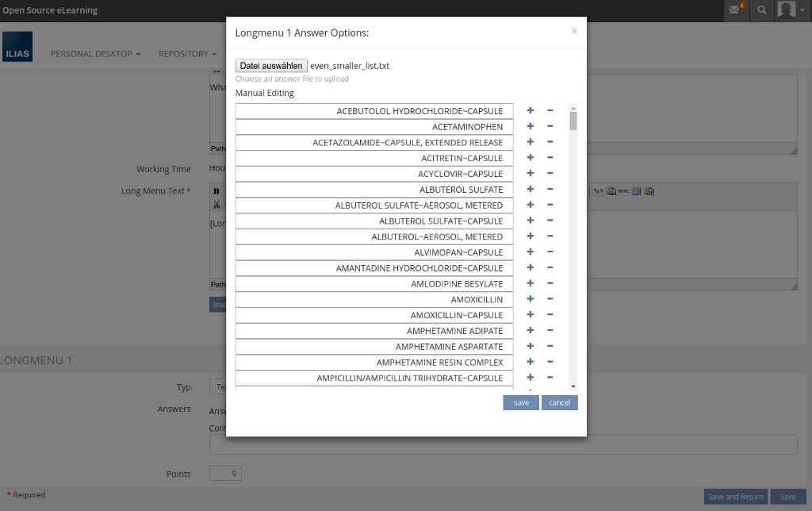812x511 pixels.
Task: Click the plus icon beside ALBUTEROL SULFATE~CAPSULE
Action: pos(530,221)
